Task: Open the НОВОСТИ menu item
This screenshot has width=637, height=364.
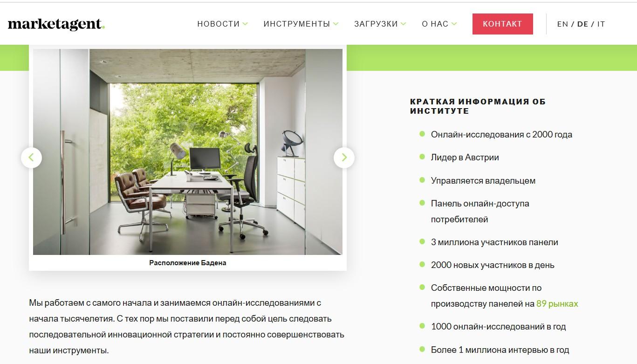Action: (219, 24)
